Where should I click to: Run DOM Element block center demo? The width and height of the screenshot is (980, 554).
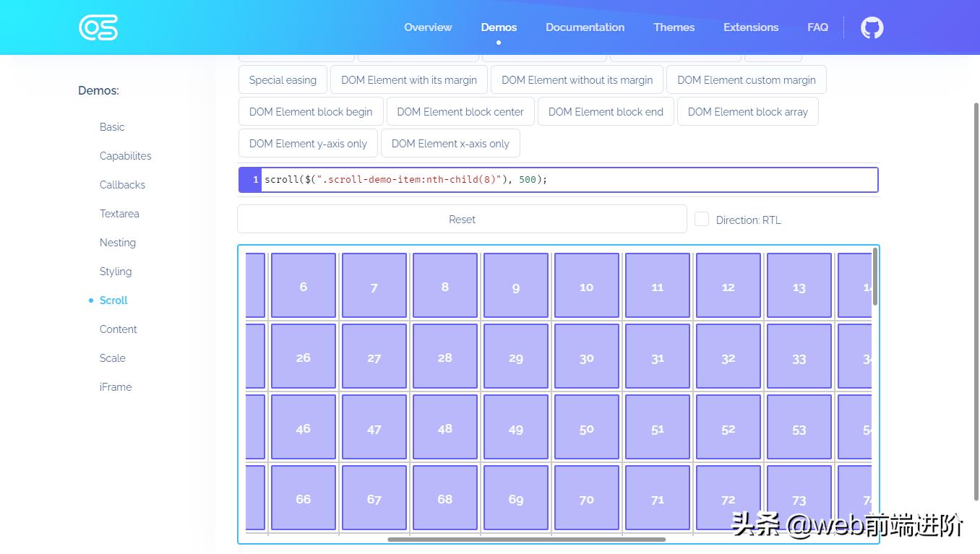[460, 111]
